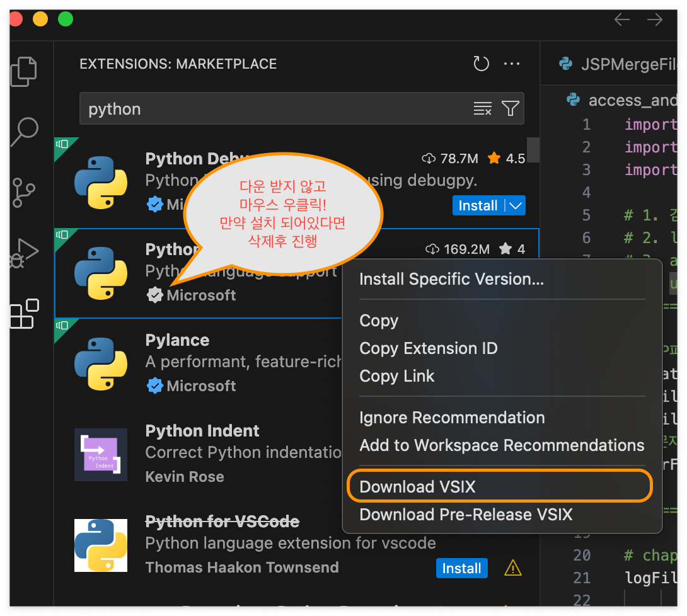Viewport: 687px width, 616px height.
Task: Click the macOS green zoom window button
Action: point(66,20)
